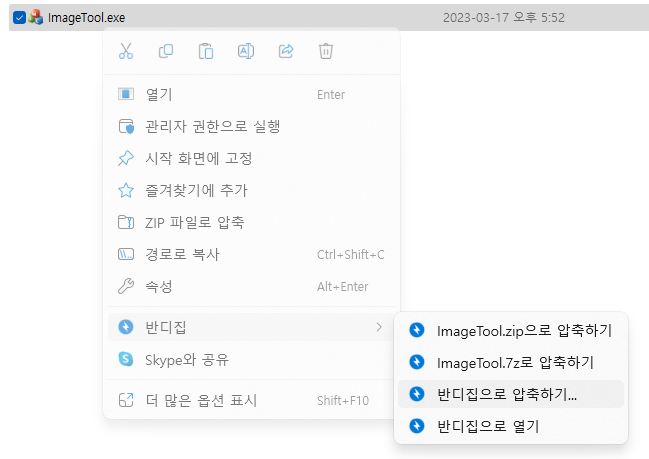Click the star icon beside 즐겨찾기에 추가
The image size is (649, 459).
pos(126,190)
